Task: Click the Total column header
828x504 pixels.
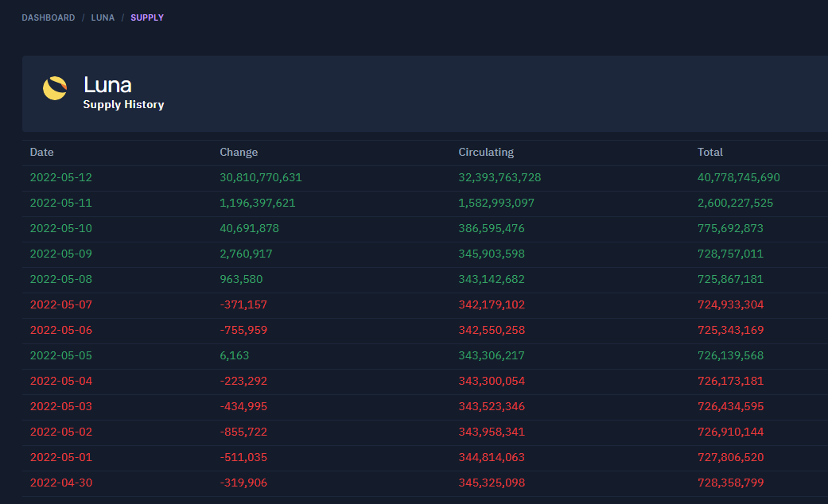Action: pos(709,152)
